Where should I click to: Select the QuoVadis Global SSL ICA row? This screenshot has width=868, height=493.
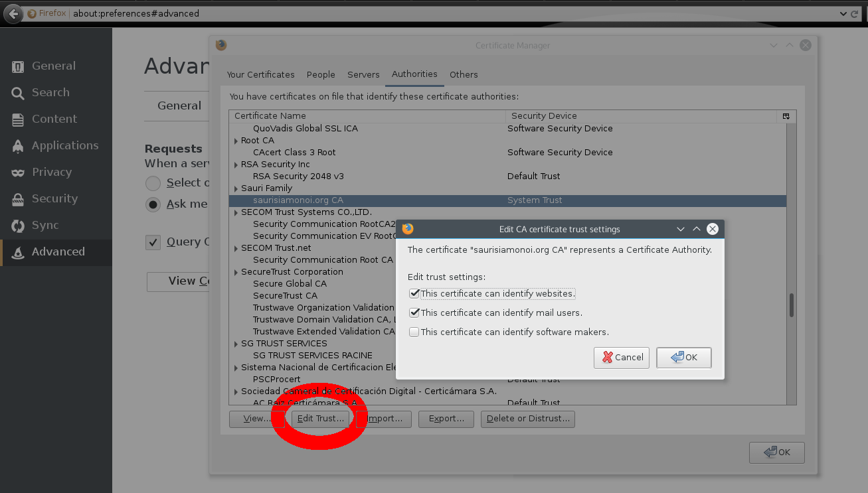(x=507, y=129)
